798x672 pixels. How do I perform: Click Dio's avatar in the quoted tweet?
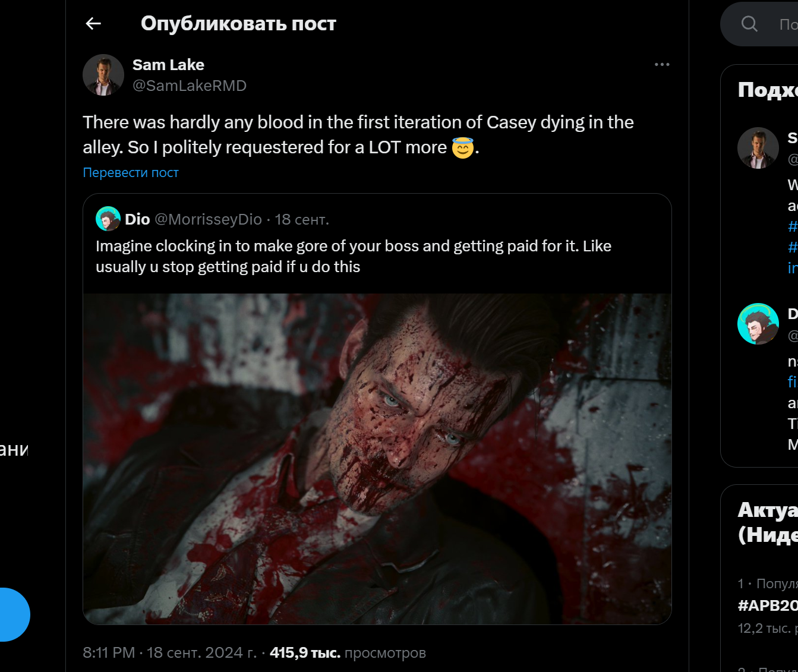(108, 219)
